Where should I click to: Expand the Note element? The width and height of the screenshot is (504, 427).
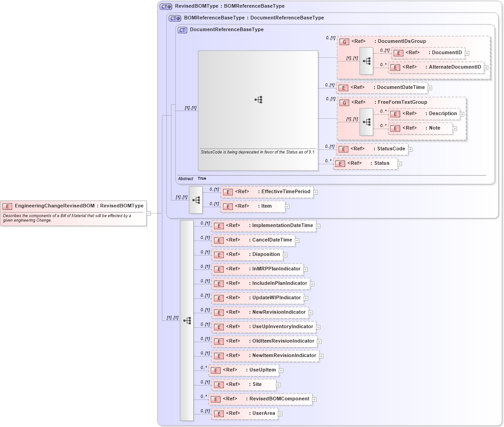455,128
